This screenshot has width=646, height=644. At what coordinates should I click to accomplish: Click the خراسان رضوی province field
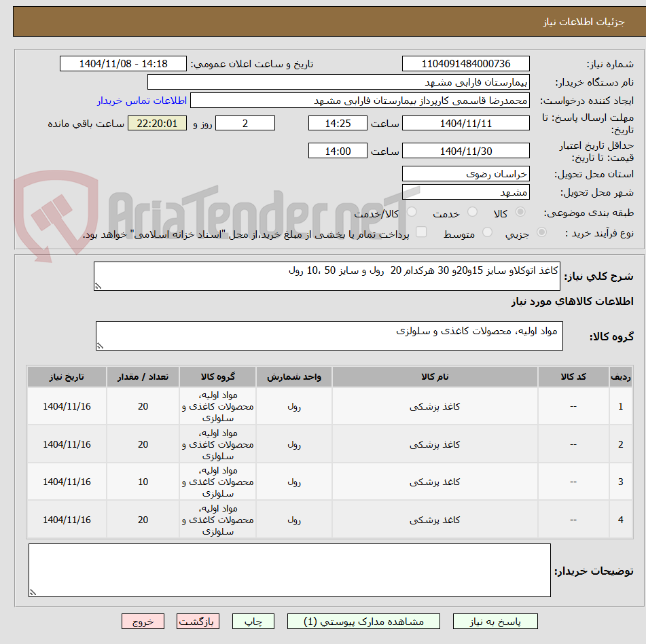(465, 174)
